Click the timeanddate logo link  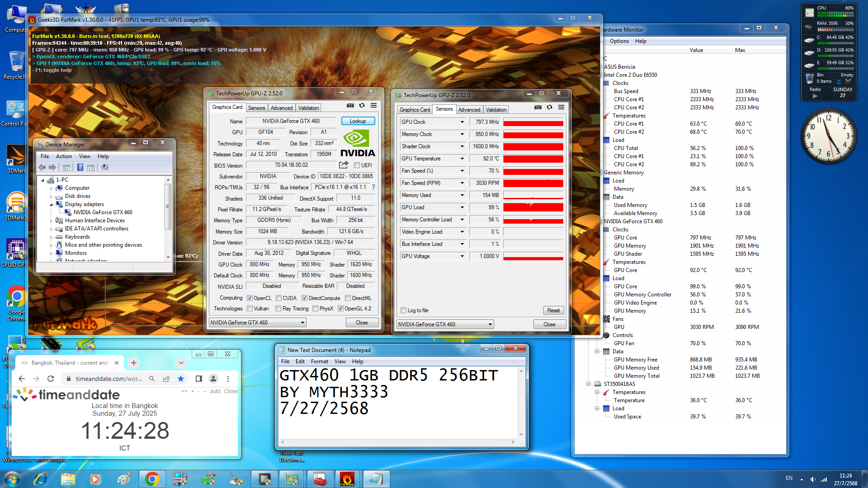click(66, 394)
